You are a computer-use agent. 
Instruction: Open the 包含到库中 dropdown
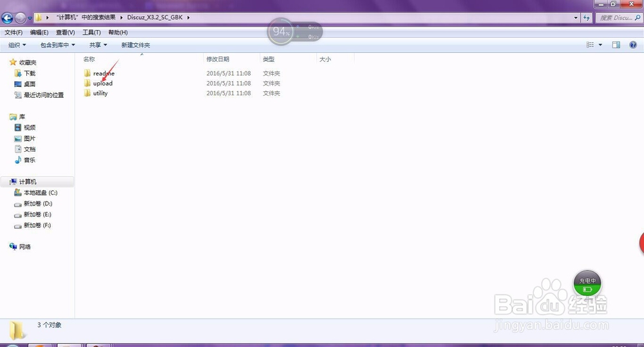point(57,45)
